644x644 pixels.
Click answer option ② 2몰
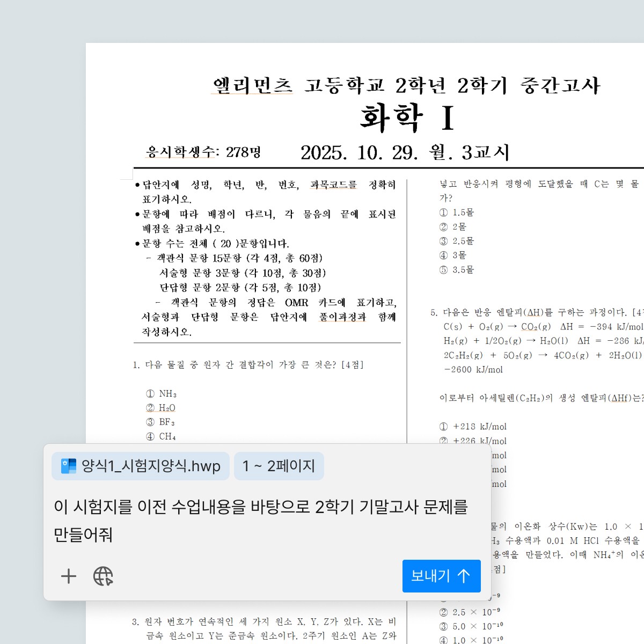tap(453, 227)
